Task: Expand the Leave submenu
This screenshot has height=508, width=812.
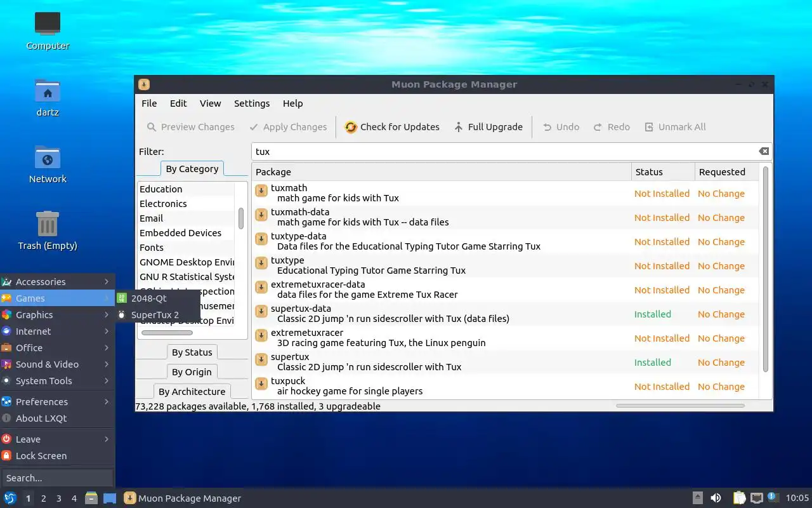Action: coord(57,439)
